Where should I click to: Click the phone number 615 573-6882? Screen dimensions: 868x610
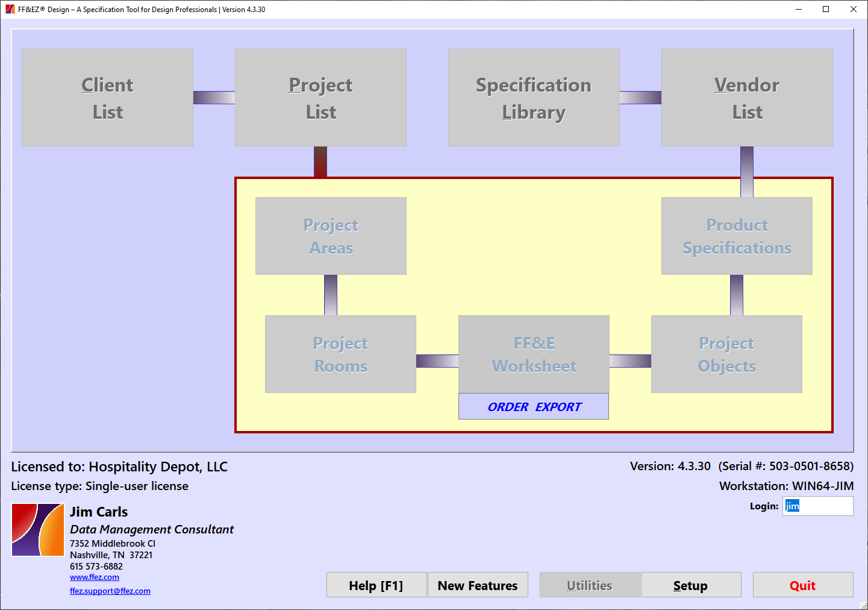[x=96, y=567]
